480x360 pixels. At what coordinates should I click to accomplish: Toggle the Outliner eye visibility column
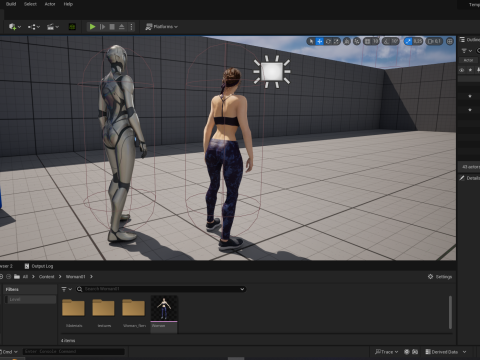pyautogui.click(x=462, y=70)
